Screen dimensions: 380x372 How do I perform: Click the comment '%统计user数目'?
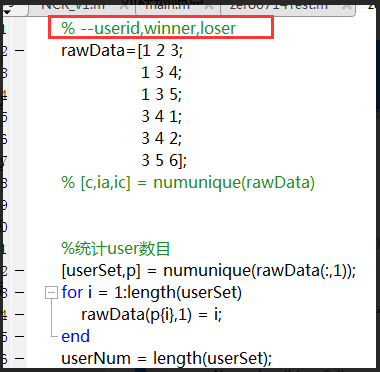click(x=116, y=249)
